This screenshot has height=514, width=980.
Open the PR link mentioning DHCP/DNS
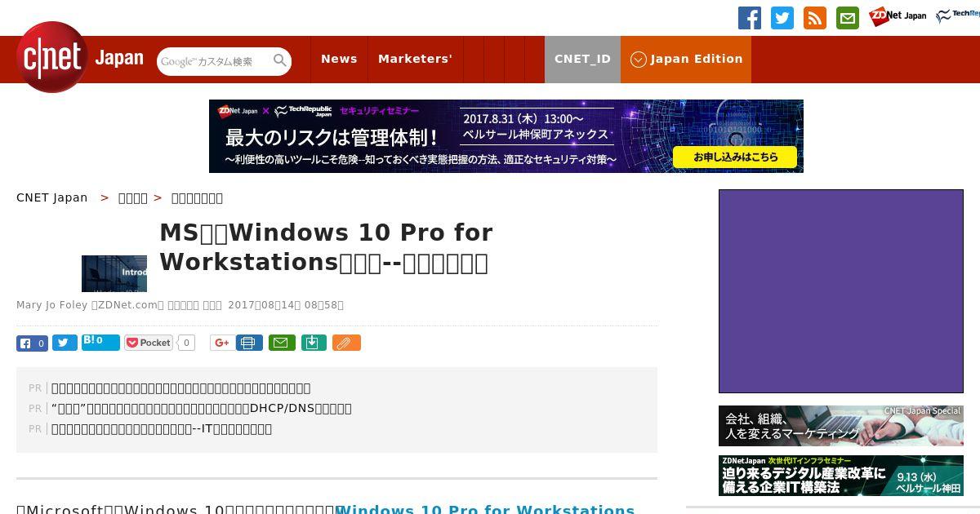click(202, 409)
